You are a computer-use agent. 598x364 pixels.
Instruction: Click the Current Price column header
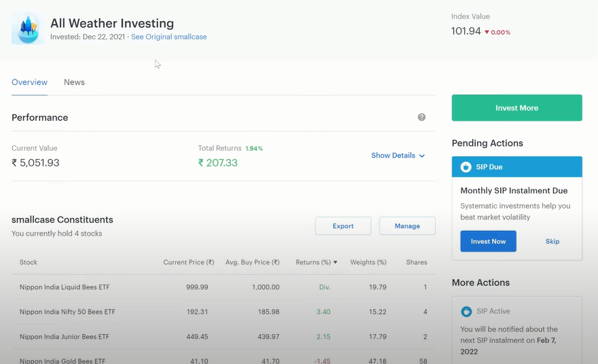click(x=188, y=262)
